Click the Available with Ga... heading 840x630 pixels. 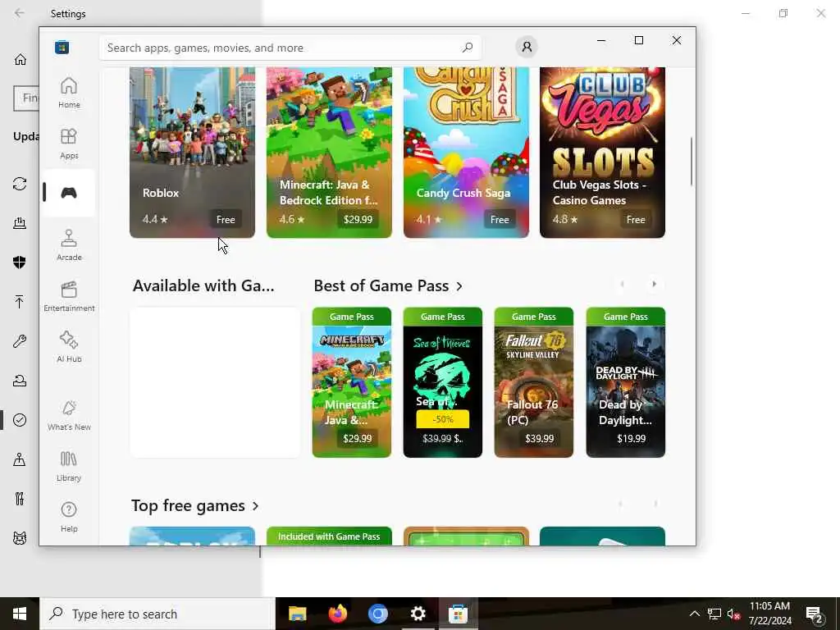click(203, 286)
